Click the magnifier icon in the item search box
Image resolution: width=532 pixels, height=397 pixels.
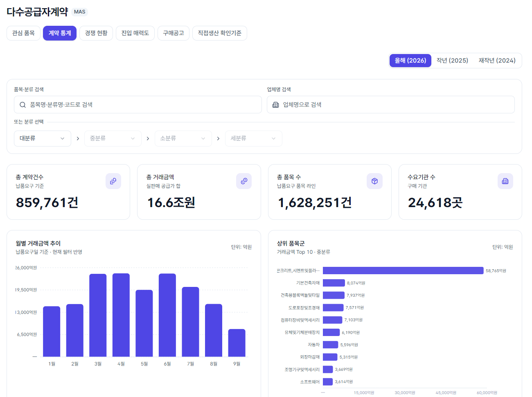(x=23, y=105)
